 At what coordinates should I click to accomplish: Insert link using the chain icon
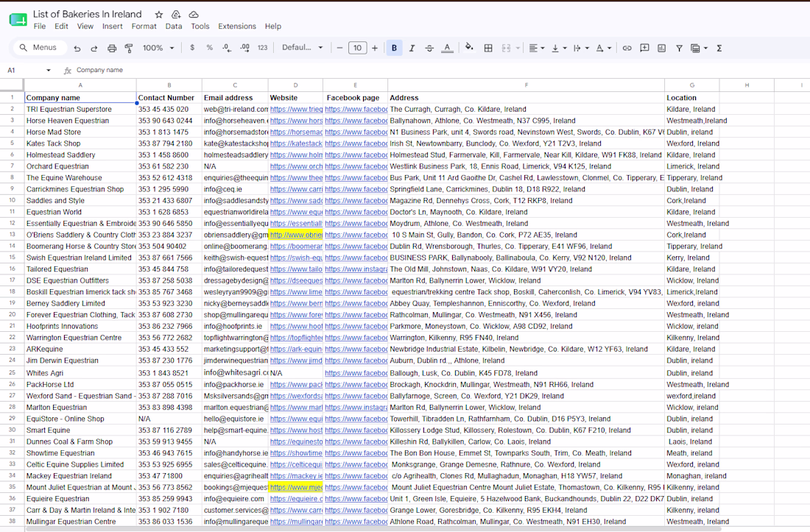[x=627, y=48]
